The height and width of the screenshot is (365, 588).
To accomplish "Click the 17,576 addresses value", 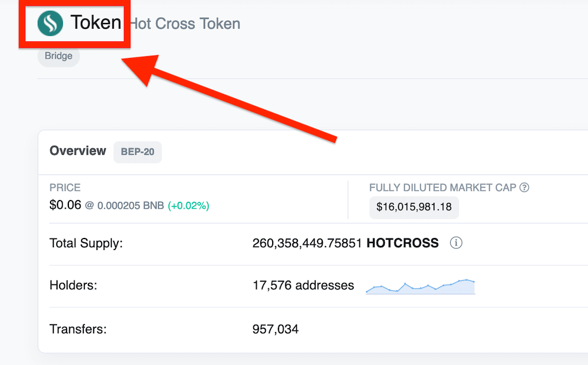I will [x=303, y=286].
